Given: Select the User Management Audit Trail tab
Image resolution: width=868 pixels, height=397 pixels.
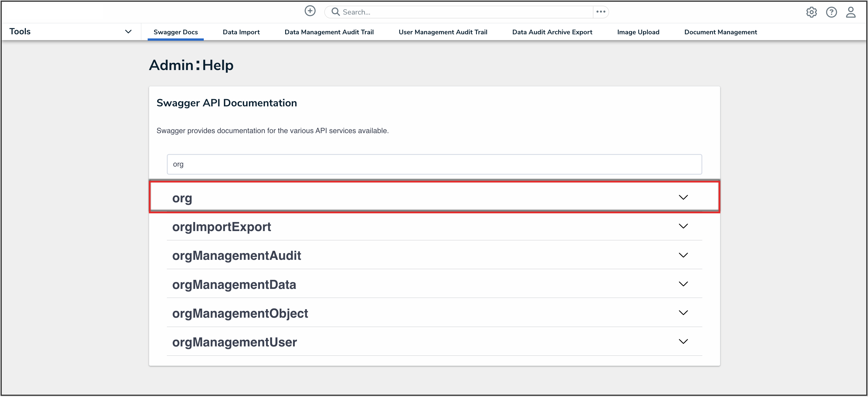Looking at the screenshot, I should [443, 32].
